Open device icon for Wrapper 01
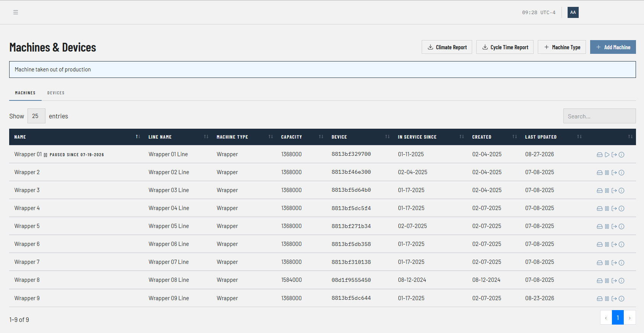The width and height of the screenshot is (644, 333). pos(600,155)
